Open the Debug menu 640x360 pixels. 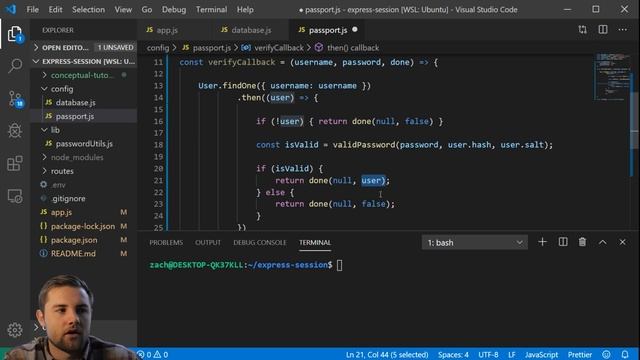(173, 9)
